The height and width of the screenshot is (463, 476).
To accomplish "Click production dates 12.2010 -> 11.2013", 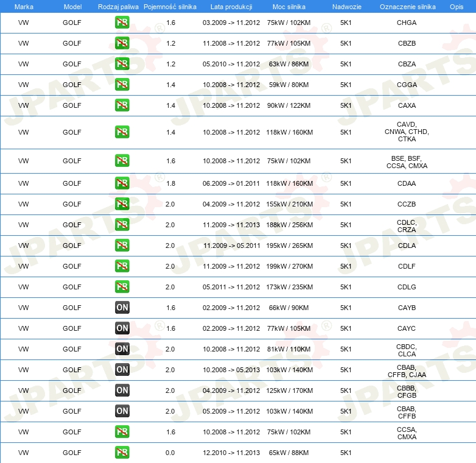I will click(231, 453).
